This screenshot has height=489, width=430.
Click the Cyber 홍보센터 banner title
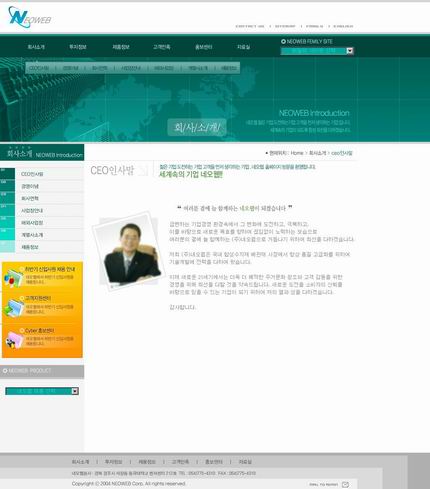[x=39, y=330]
